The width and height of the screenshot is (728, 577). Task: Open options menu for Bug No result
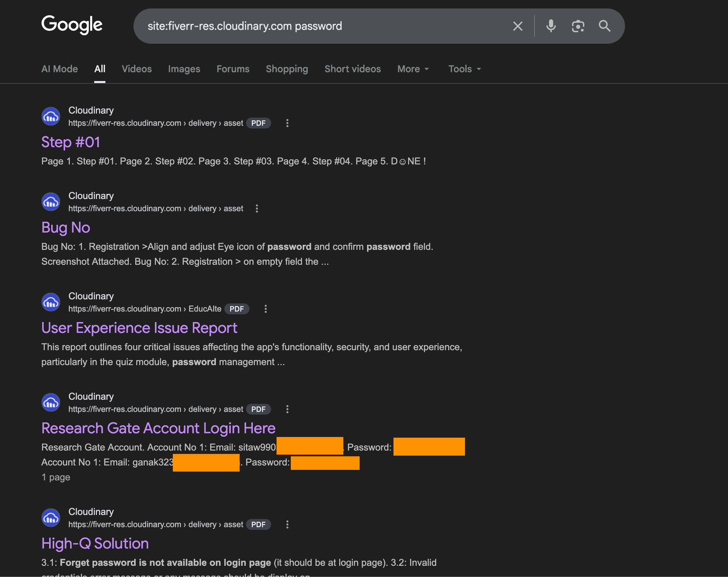click(x=257, y=208)
